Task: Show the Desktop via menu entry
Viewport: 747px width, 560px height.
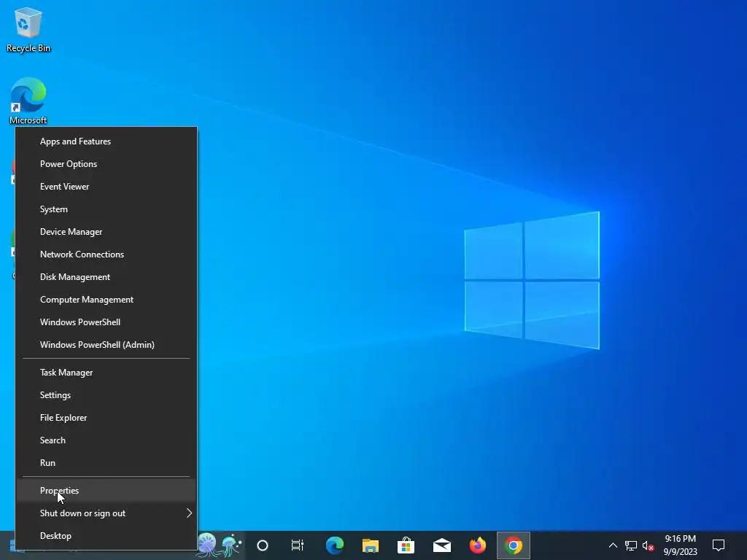Action: 107,536
